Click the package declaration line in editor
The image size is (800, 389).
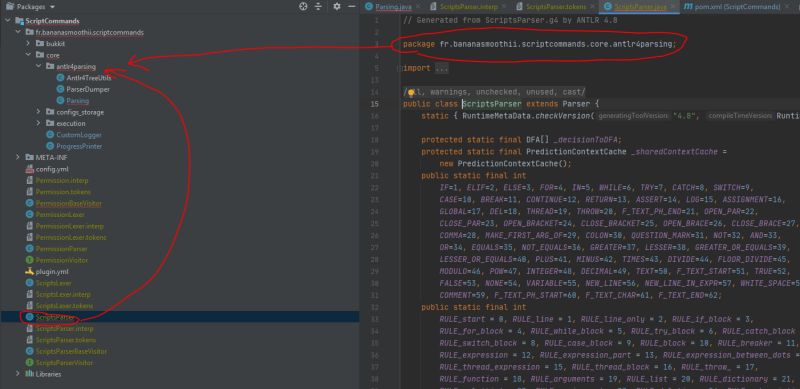click(x=539, y=44)
